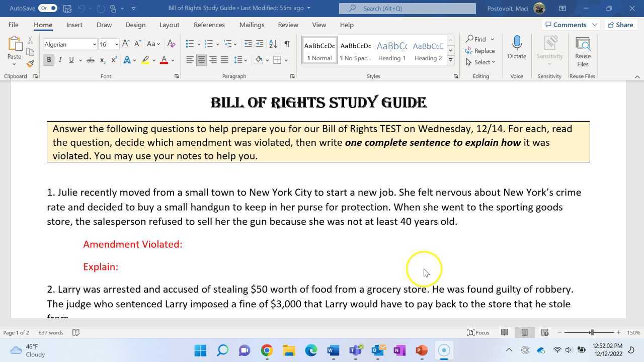Open the Dictate tool
This screenshot has width=644, height=362.
click(517, 49)
